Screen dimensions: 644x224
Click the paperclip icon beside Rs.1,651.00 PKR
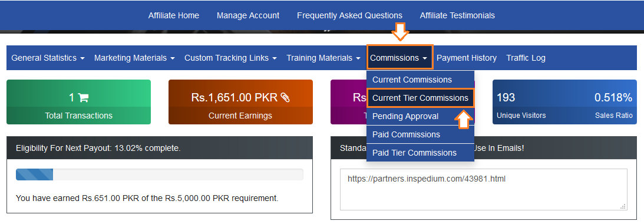(x=285, y=98)
